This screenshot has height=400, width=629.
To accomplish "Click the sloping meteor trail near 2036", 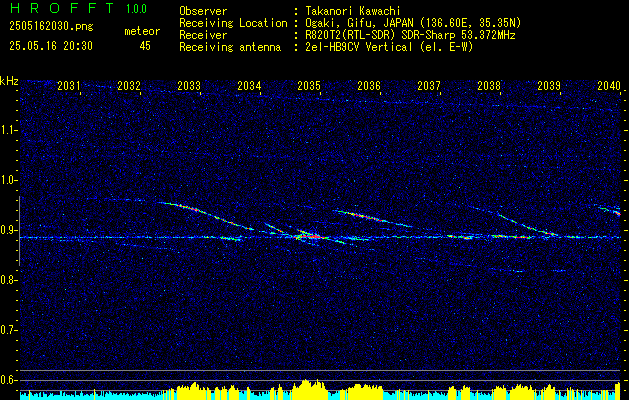I will (x=373, y=218).
